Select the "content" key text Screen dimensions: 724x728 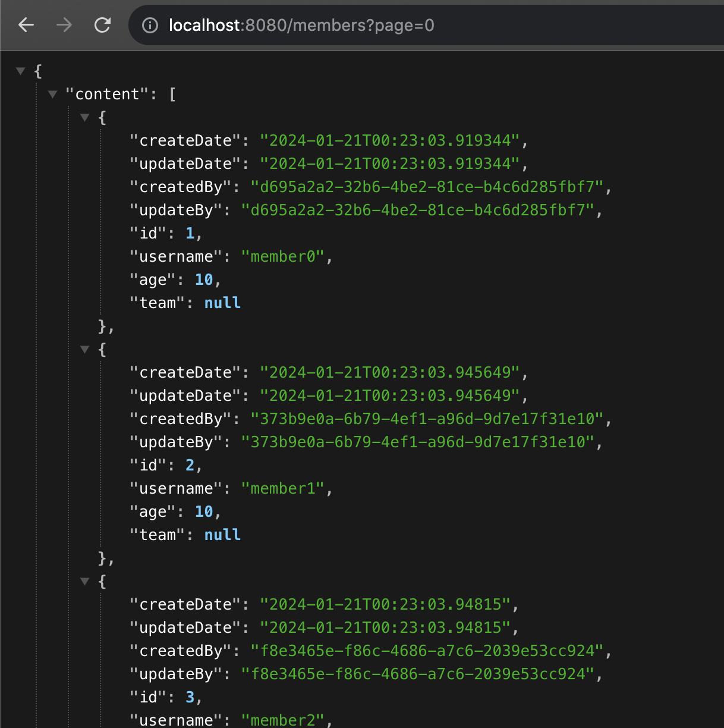pyautogui.click(x=107, y=94)
